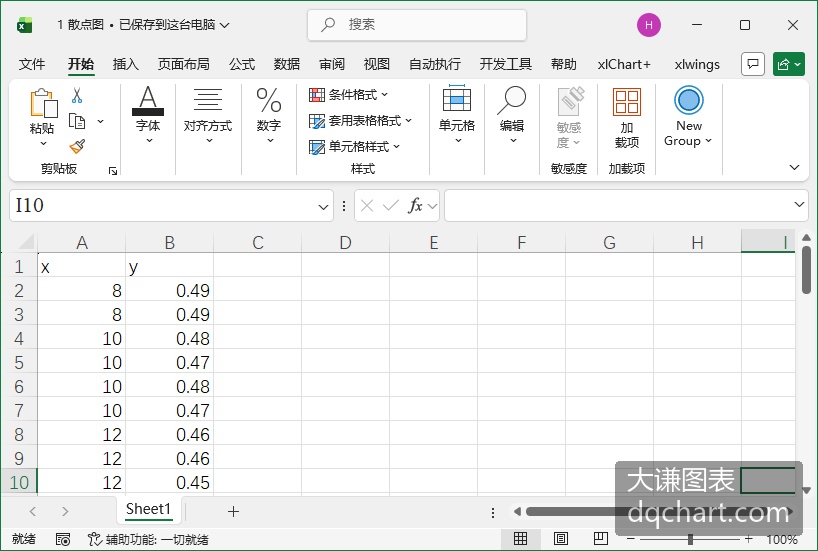
Task: Select cell A4 with value 10
Action: [x=81, y=338]
